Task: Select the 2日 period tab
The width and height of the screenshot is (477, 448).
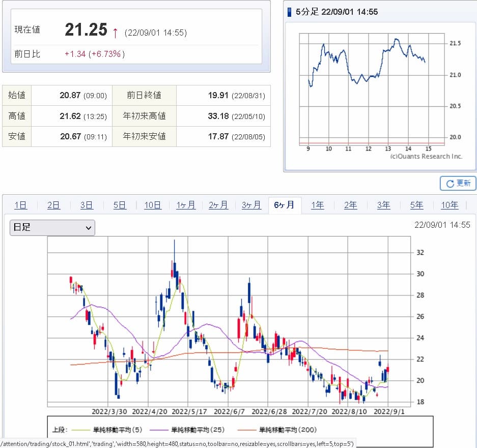Action: pos(53,205)
